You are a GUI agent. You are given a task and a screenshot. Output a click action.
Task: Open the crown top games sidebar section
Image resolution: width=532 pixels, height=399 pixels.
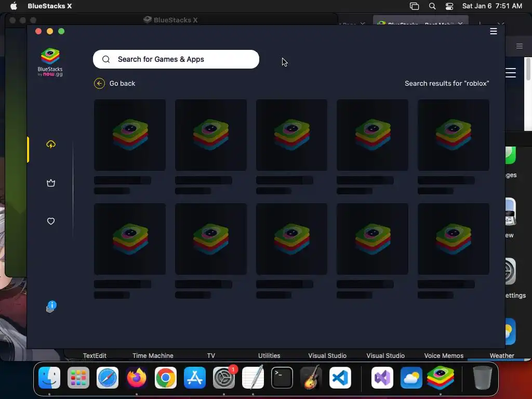51,183
